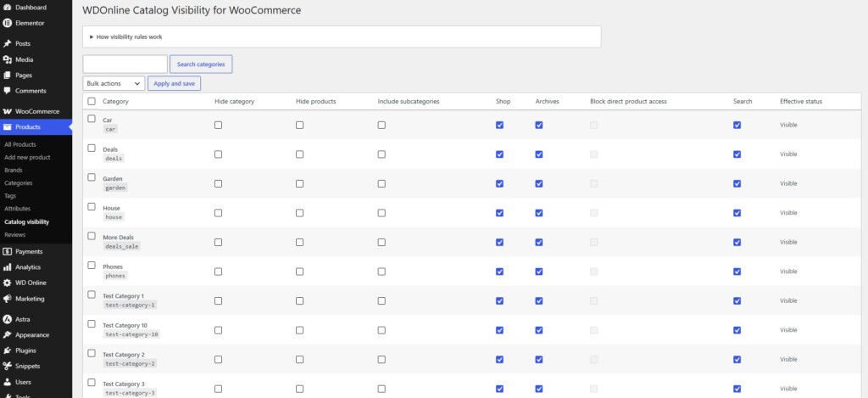Select the Car row checkbox

pos(92,119)
